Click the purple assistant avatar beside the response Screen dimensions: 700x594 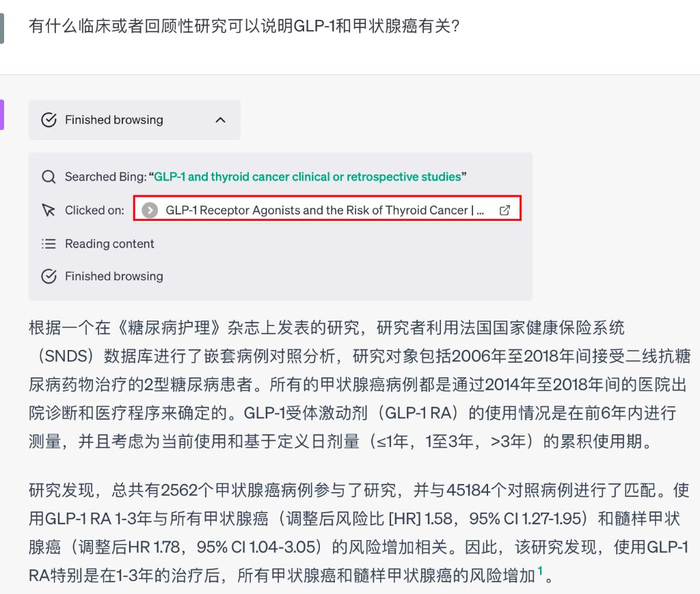[x=2, y=115]
